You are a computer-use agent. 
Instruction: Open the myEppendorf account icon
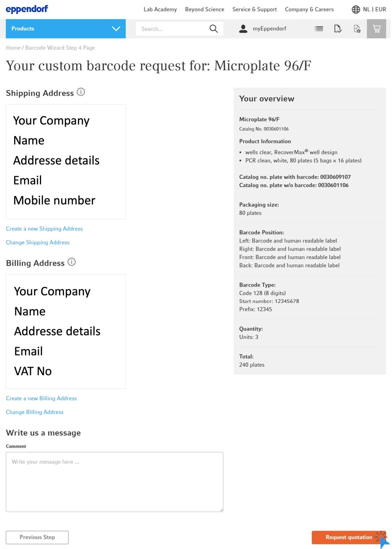pyautogui.click(x=243, y=29)
